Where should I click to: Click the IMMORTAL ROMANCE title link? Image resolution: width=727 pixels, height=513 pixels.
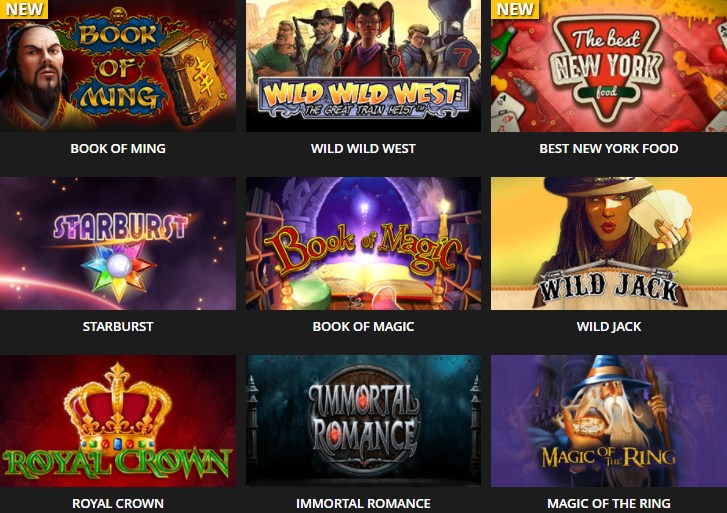tap(363, 504)
